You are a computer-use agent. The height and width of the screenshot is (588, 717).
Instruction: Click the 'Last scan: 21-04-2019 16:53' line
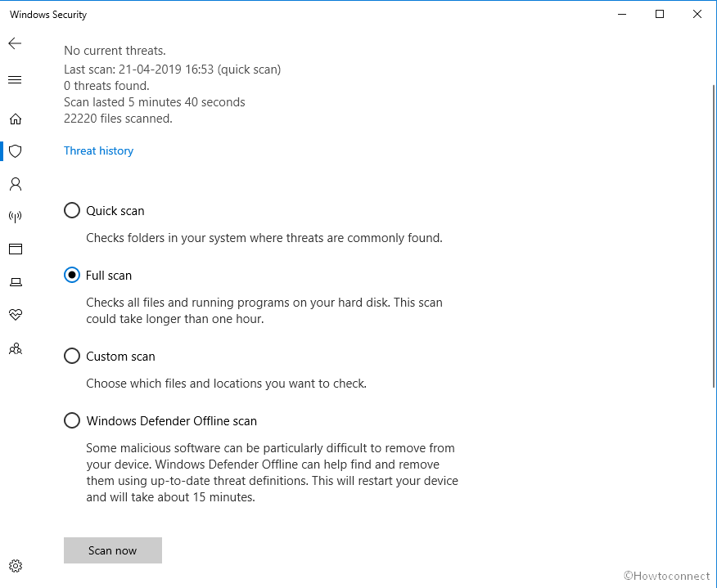pyautogui.click(x=173, y=70)
